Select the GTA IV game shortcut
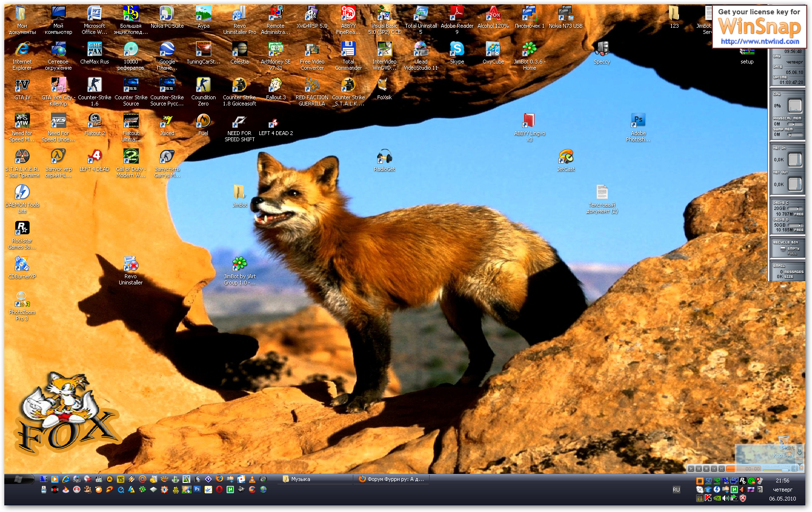 [22, 85]
